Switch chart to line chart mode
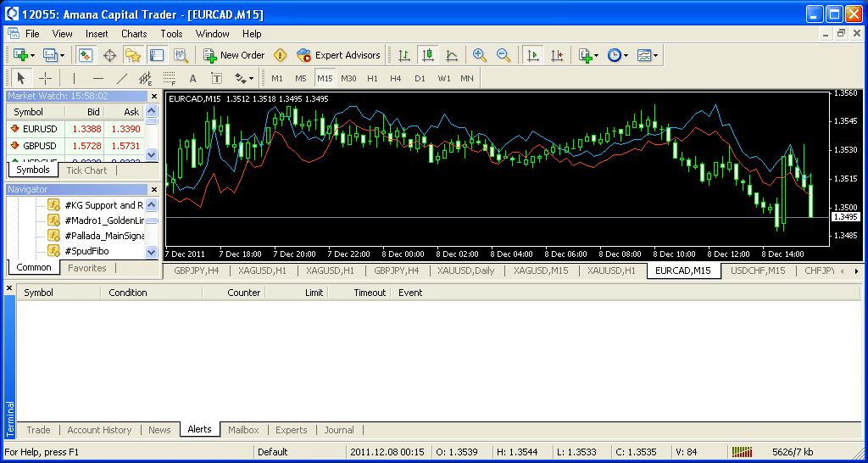Image resolution: width=868 pixels, height=463 pixels. [452, 55]
